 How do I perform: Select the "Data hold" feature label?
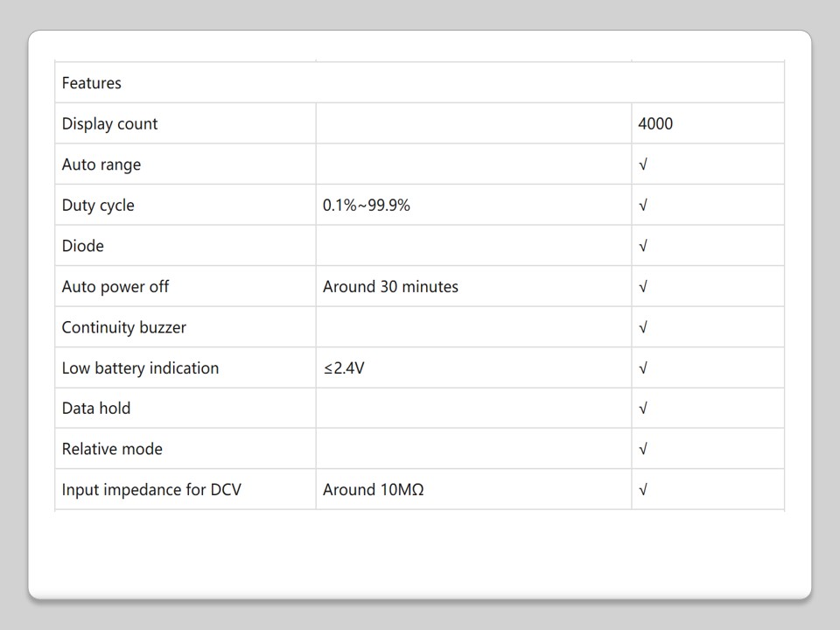(x=96, y=408)
